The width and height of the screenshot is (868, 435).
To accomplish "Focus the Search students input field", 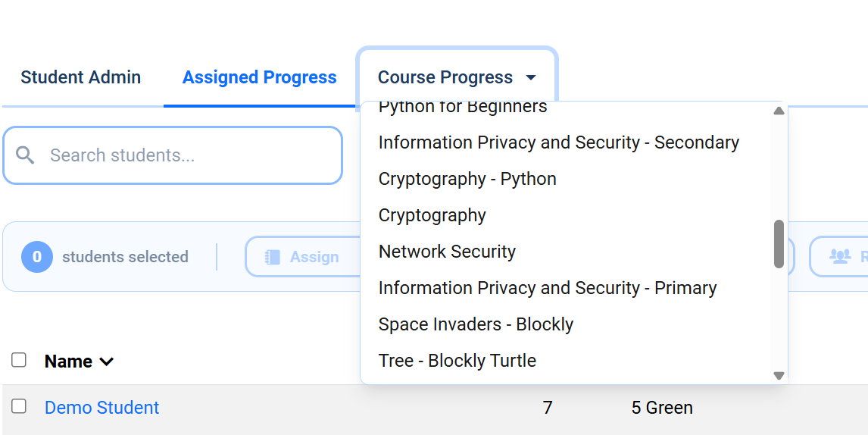I will pyautogui.click(x=189, y=155).
